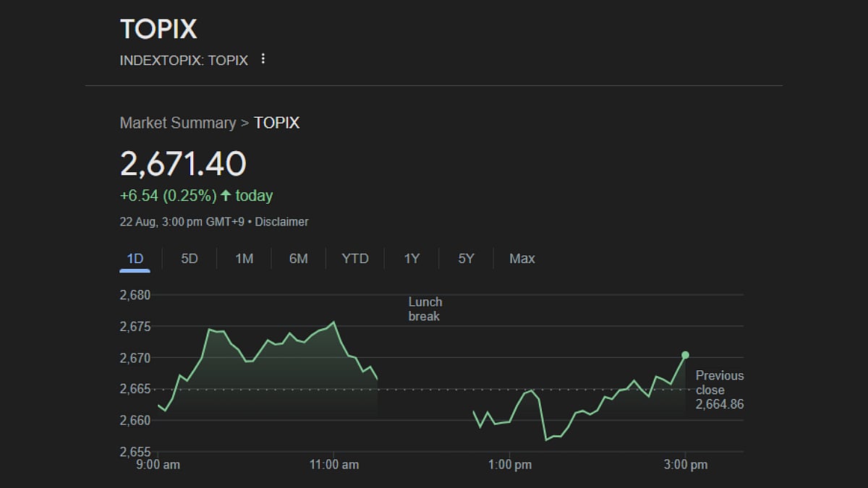Click the 11:00 am time axis label
Viewport: 868px width, 488px height.
click(x=333, y=465)
